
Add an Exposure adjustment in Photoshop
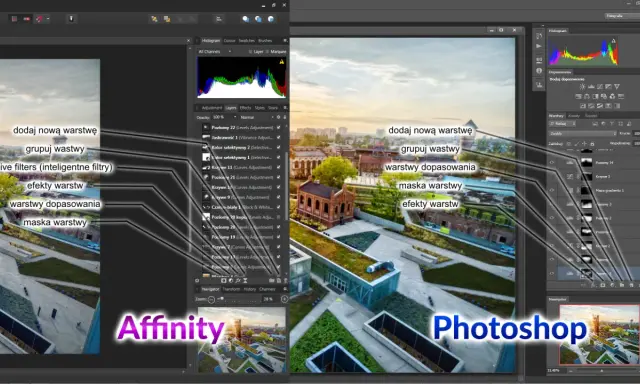point(609,86)
